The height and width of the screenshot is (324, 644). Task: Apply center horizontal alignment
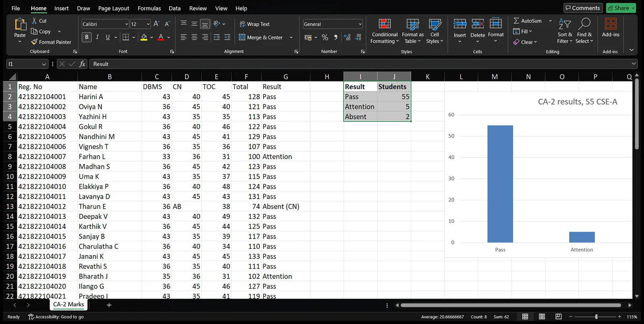[194, 37]
